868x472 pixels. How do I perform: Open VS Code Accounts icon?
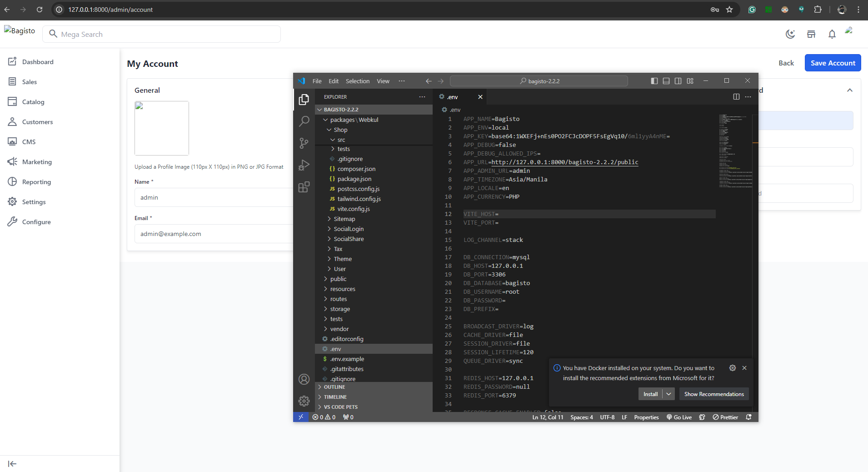click(x=304, y=379)
